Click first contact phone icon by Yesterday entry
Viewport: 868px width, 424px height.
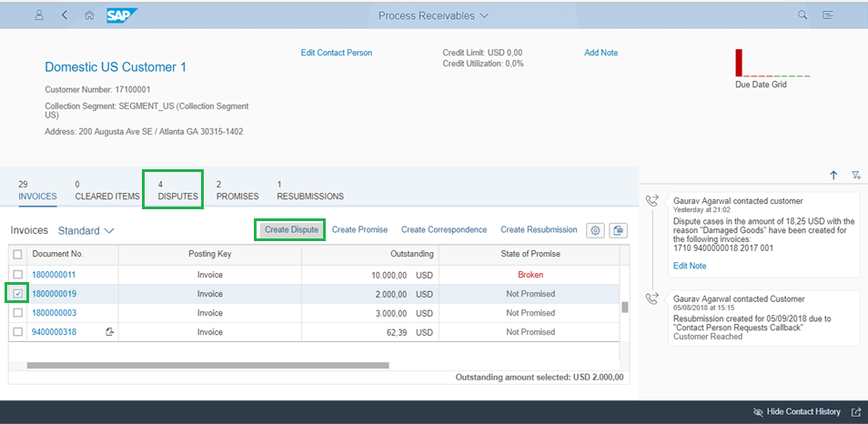(654, 200)
